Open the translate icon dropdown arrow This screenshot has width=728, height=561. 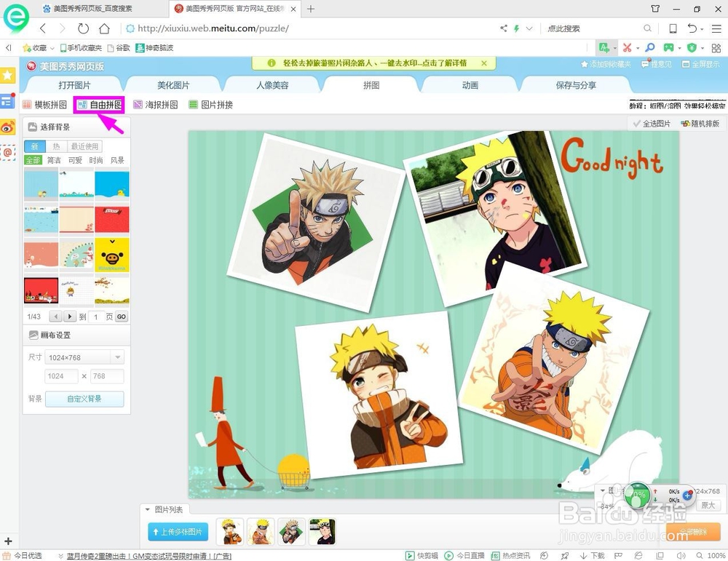pos(614,48)
